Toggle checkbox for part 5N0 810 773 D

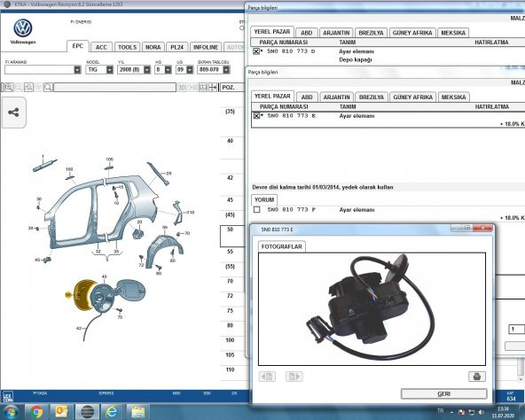pos(256,51)
